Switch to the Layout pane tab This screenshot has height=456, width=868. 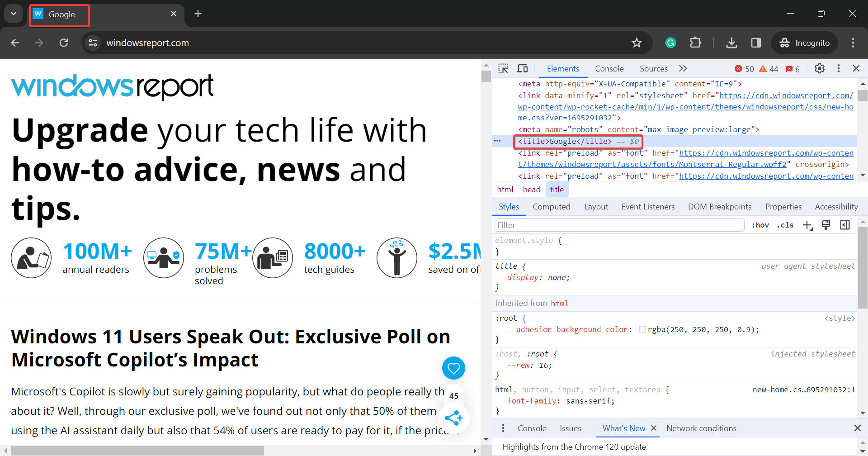(596, 207)
